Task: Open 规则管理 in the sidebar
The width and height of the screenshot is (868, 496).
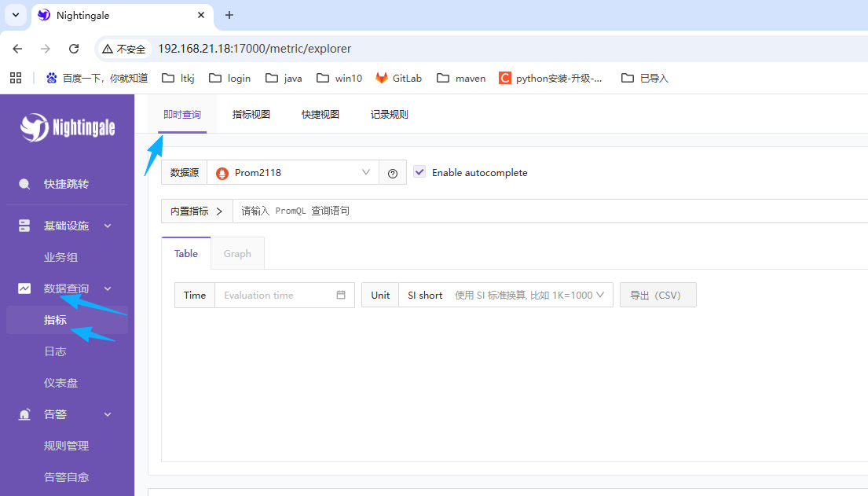Action: click(67, 446)
